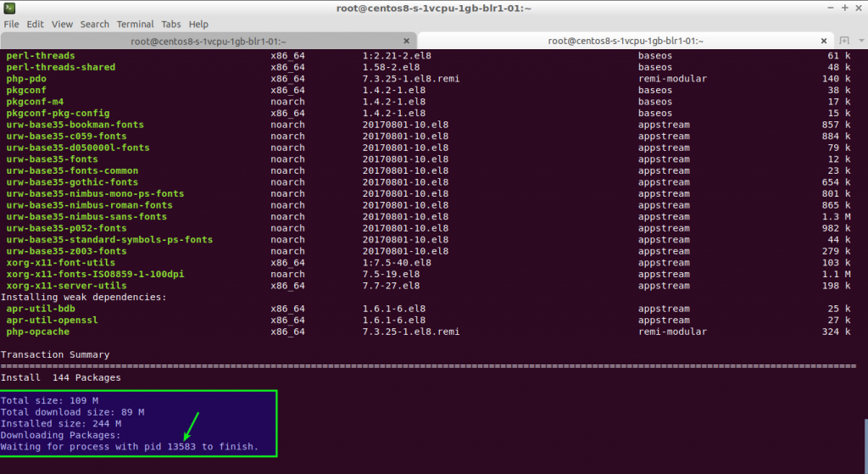Open the Edit menu
Viewport: 868px width, 474px height.
tap(35, 25)
